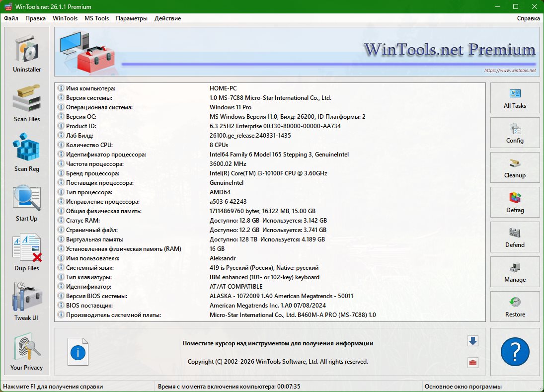Open Your Privacy tool
The width and height of the screenshot is (544, 392).
[x=27, y=351]
